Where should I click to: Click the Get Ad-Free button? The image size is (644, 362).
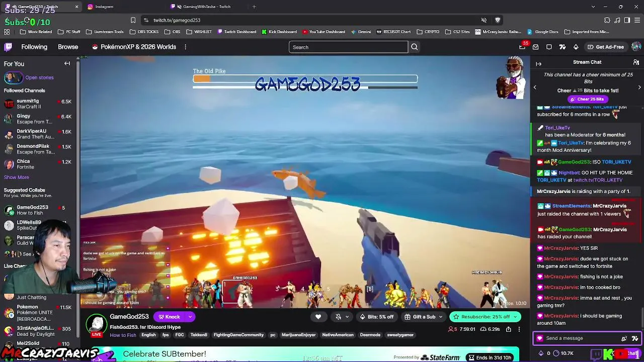(x=605, y=47)
